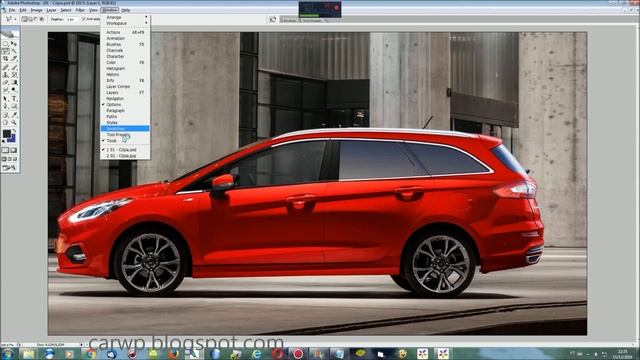This screenshot has height=360, width=640.
Task: Uncheck Options in Window menu
Action: tap(125, 104)
